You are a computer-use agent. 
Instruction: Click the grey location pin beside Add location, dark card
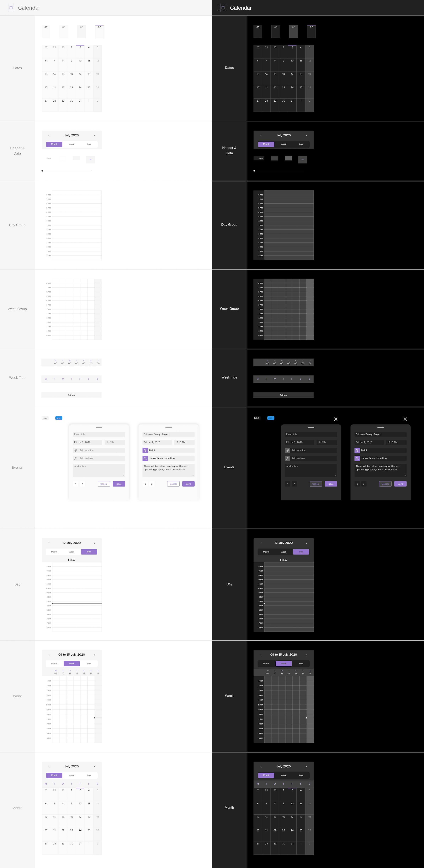click(288, 450)
